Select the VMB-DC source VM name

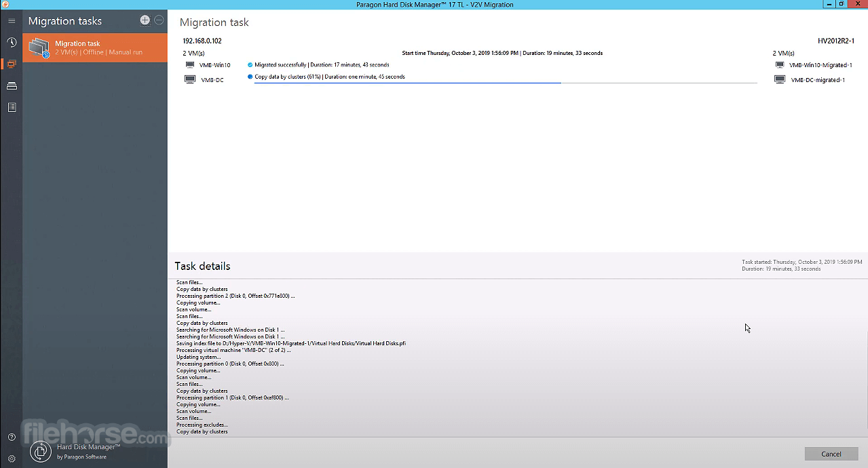pyautogui.click(x=212, y=80)
